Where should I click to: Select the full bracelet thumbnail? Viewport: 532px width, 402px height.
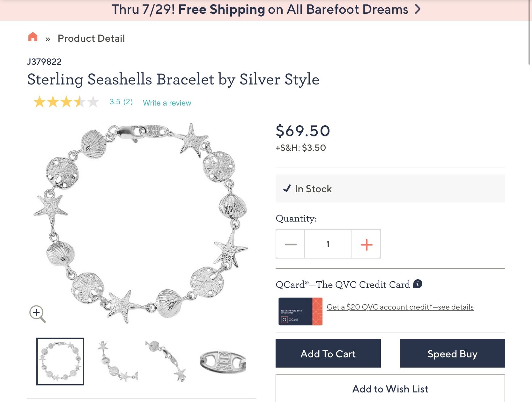click(x=60, y=361)
